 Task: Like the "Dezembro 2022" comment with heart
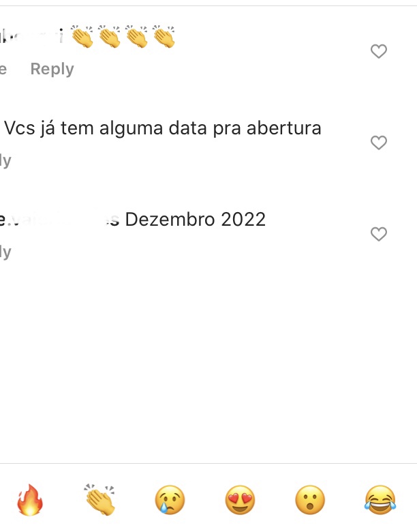pyautogui.click(x=379, y=234)
